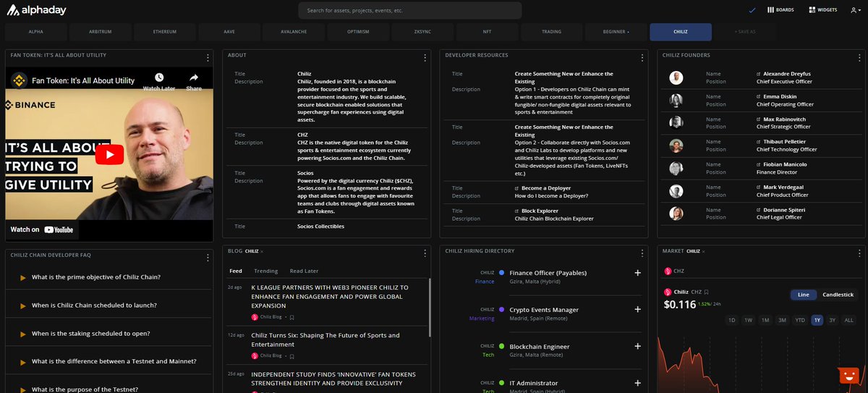Image resolution: width=868 pixels, height=393 pixels.
Task: Select the Chiliz board tab
Action: pos(681,32)
